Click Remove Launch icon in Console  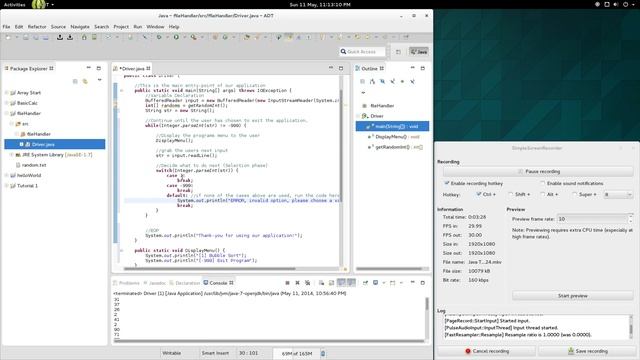click(x=298, y=282)
